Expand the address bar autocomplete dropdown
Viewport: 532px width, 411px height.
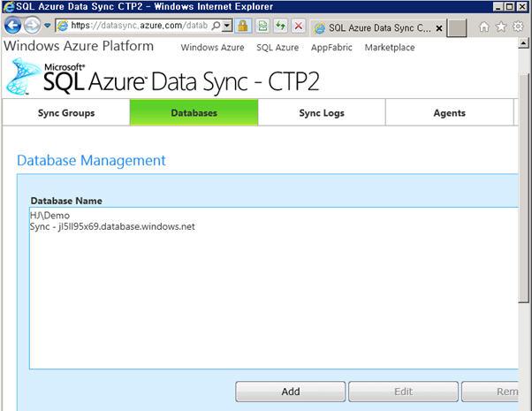pos(227,26)
